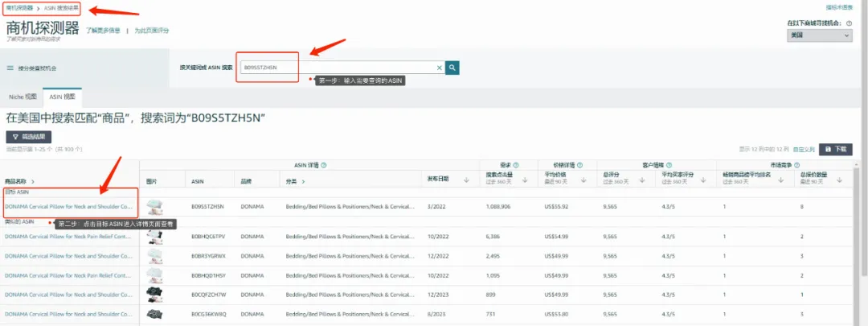Click launch date 8/2023
The height and width of the screenshot is (326, 868).
pyautogui.click(x=435, y=315)
